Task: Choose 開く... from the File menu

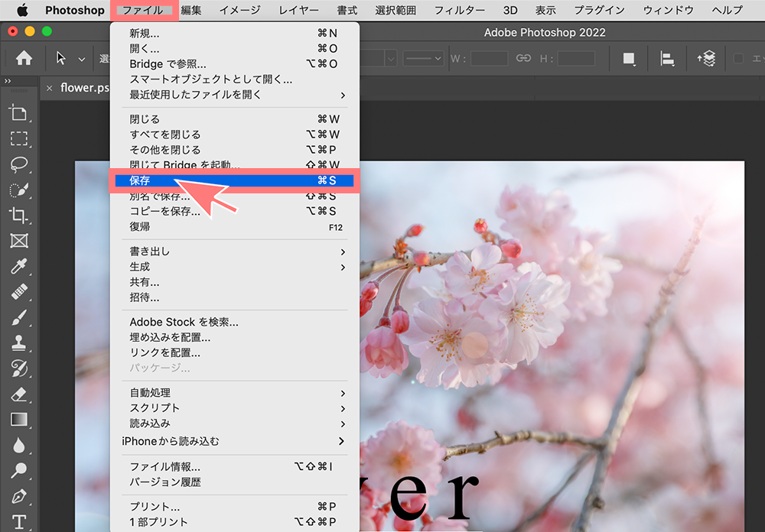Action: 234,48
